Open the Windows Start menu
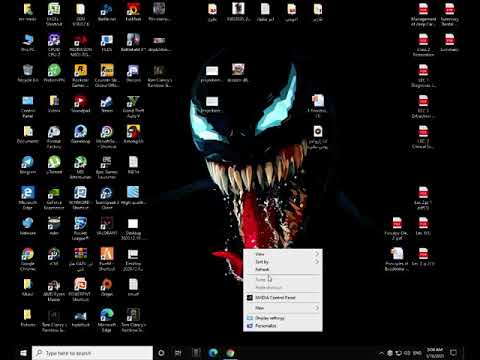Image resolution: width=480 pixels, height=360 pixels. (23, 353)
